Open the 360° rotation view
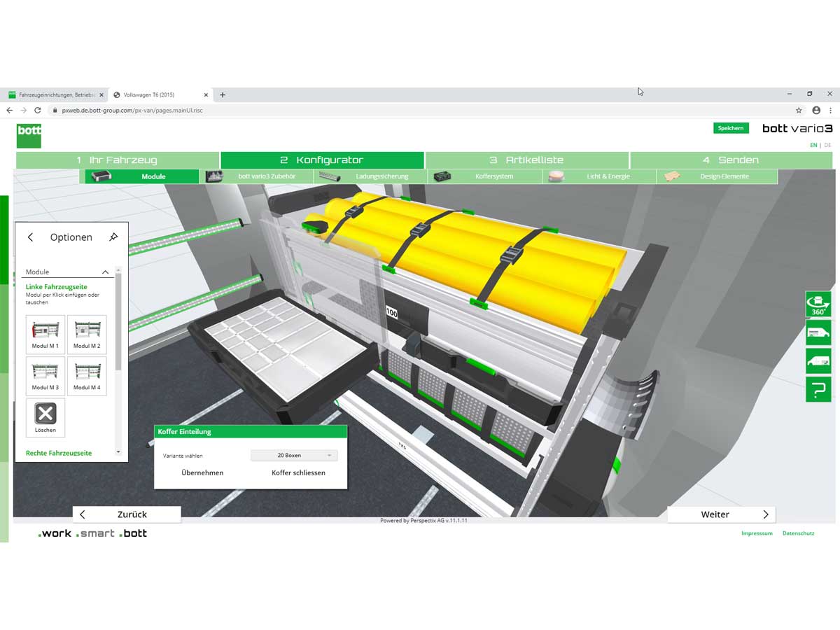 818,304
